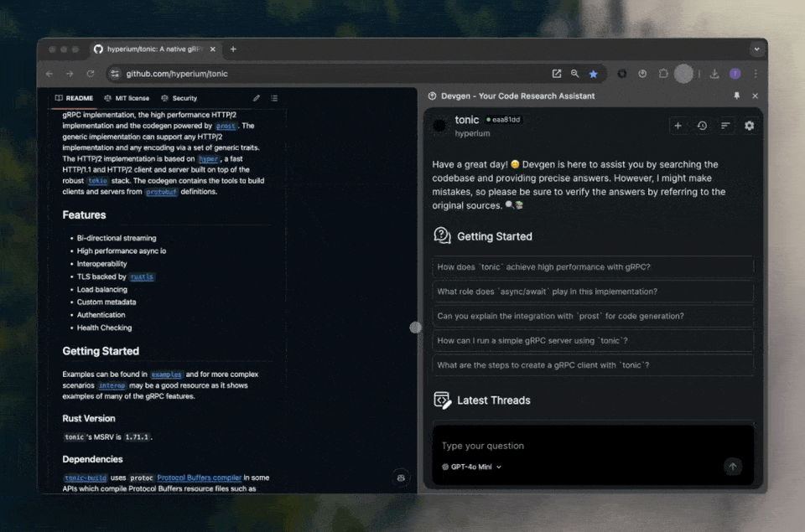805x532 pixels.
Task: Open the Chrome three-dot menu
Action: pos(756,74)
